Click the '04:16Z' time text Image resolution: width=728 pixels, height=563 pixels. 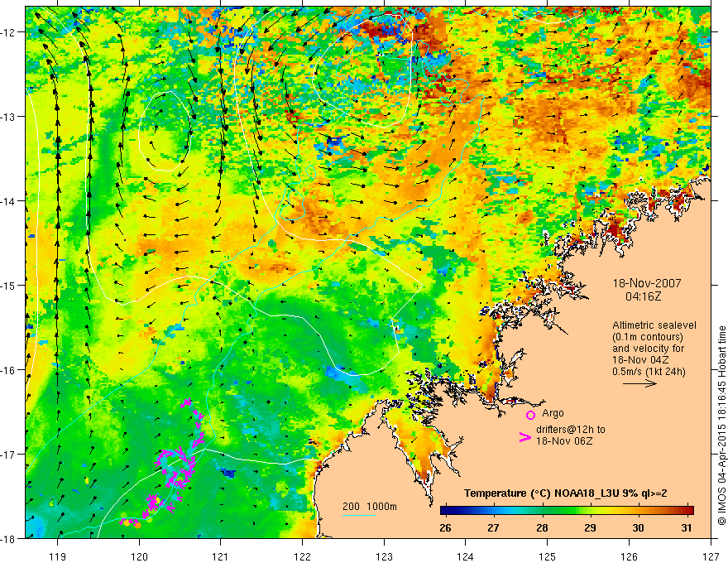pos(643,296)
